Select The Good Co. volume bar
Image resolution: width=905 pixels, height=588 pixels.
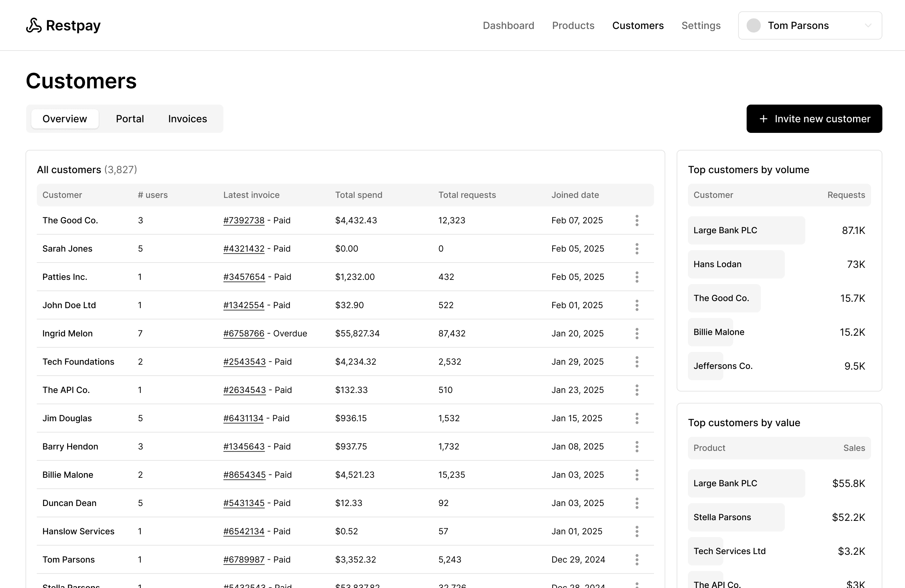[724, 298]
